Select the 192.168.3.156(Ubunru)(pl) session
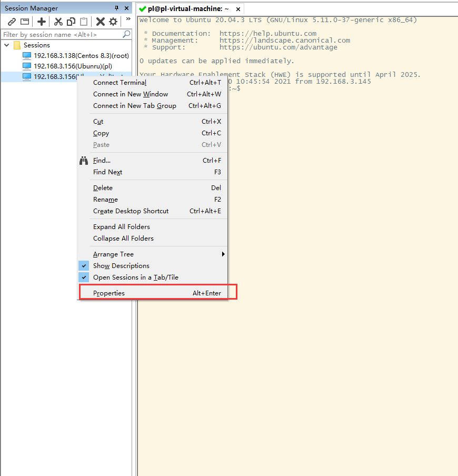This screenshot has width=458, height=476. pos(73,66)
